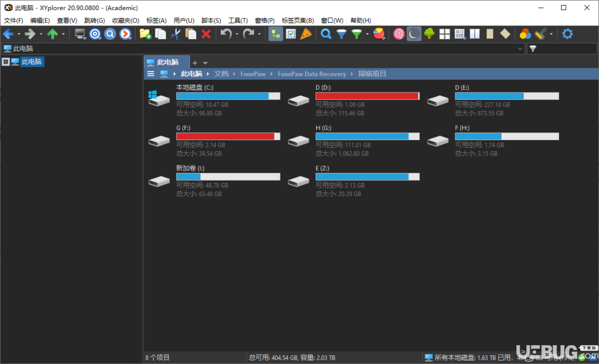Select 本地磁盘 (C:) usage bar
Viewport: 599px width, 364px height.
(x=228, y=96)
